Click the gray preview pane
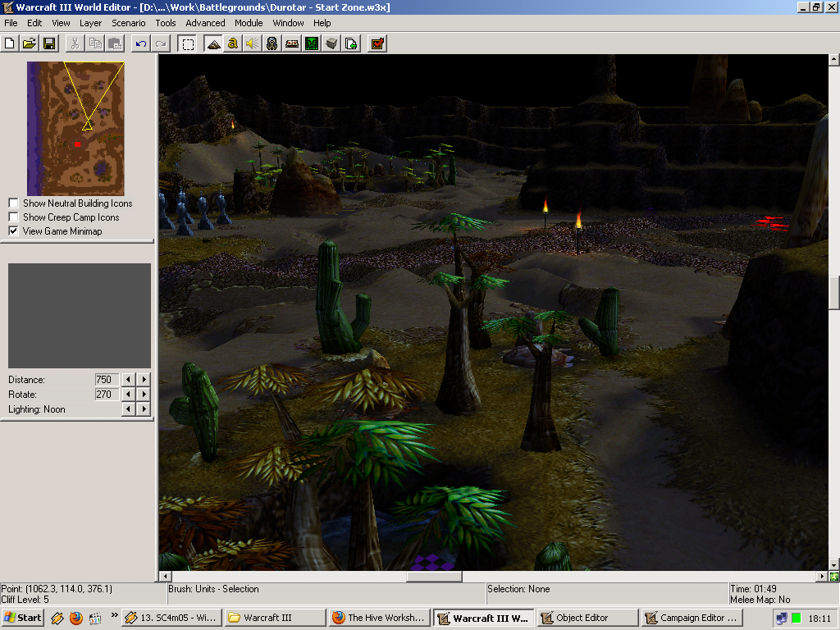Viewport: 840px width, 630px height. [x=80, y=316]
